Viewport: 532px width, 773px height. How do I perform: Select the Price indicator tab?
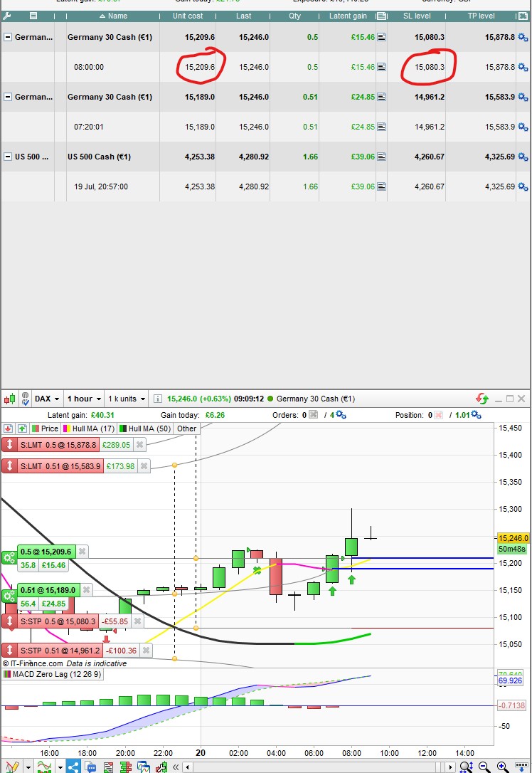pos(46,428)
